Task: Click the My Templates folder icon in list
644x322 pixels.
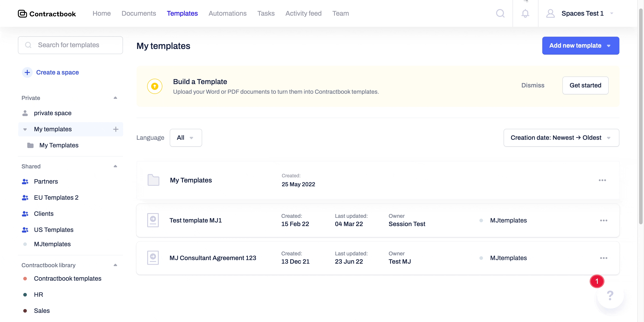Action: [x=153, y=180]
